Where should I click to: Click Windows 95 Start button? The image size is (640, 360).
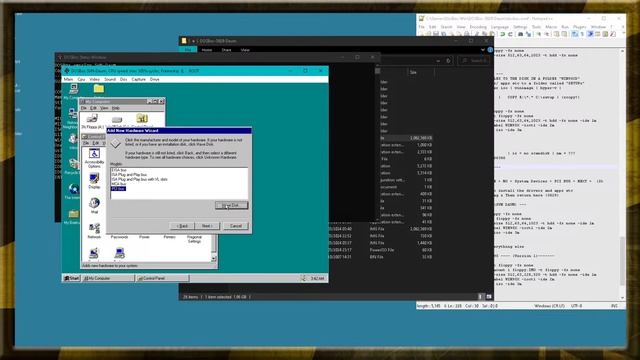coord(71,278)
